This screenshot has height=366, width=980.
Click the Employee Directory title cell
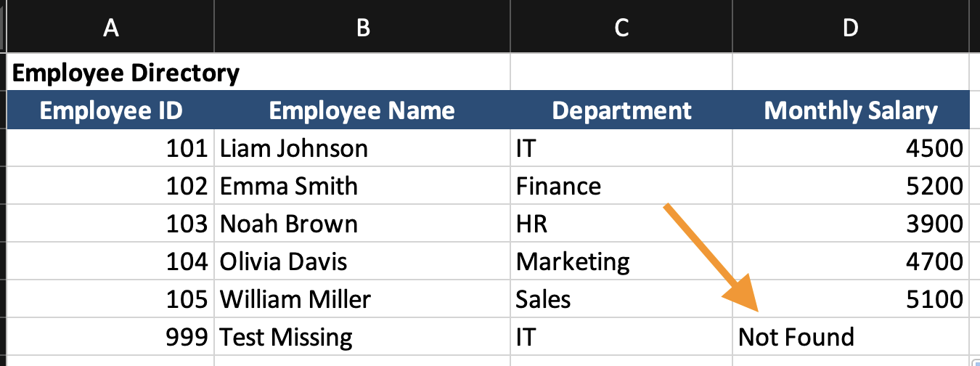click(126, 73)
